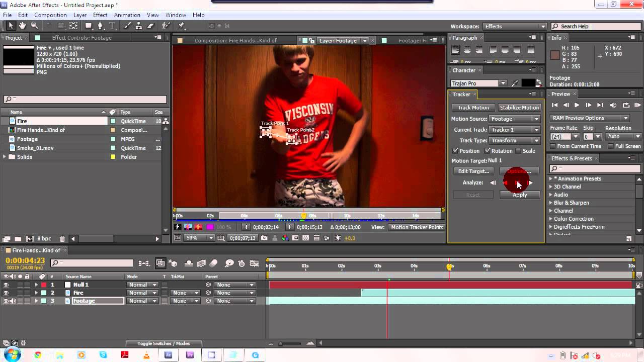Screen dimensions: 644x362
Task: Enable From Current Time checkbox
Action: coord(552,146)
